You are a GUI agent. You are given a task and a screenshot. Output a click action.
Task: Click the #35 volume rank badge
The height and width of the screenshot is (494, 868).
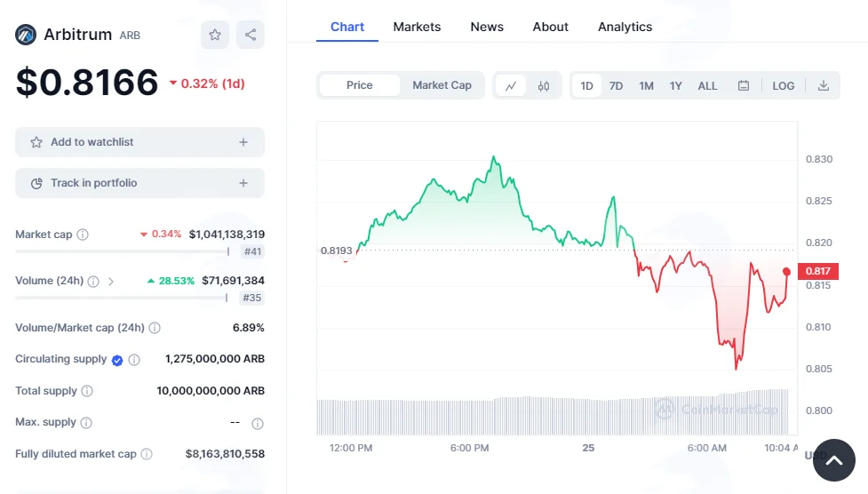click(x=252, y=298)
